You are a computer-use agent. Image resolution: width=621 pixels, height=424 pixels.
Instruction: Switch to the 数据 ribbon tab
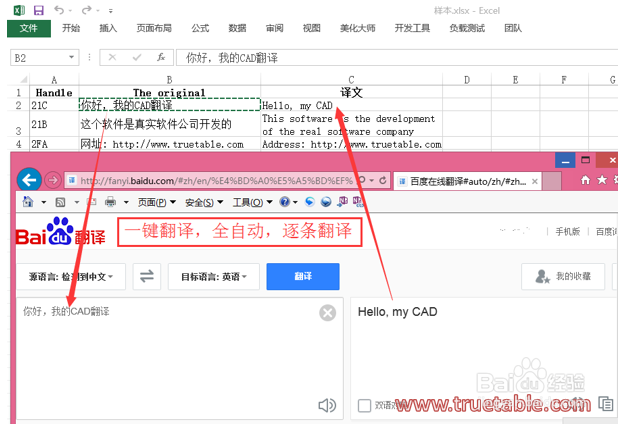coord(237,28)
